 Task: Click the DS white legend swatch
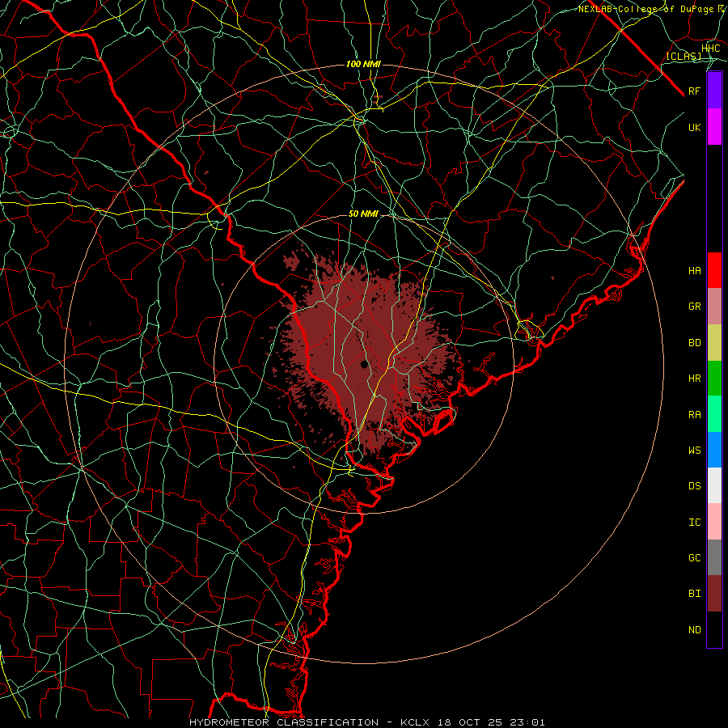[714, 485]
